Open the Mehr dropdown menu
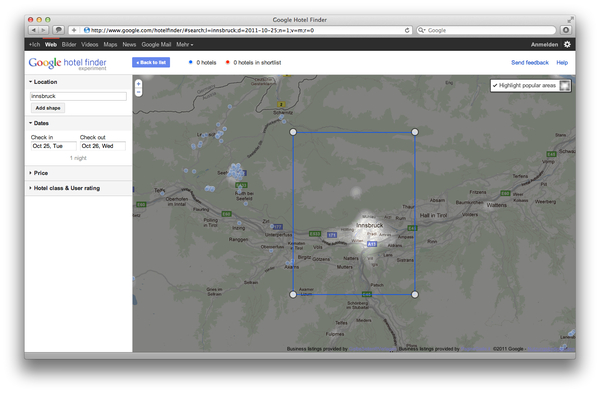Viewport: 600px width, 393px height. point(184,44)
